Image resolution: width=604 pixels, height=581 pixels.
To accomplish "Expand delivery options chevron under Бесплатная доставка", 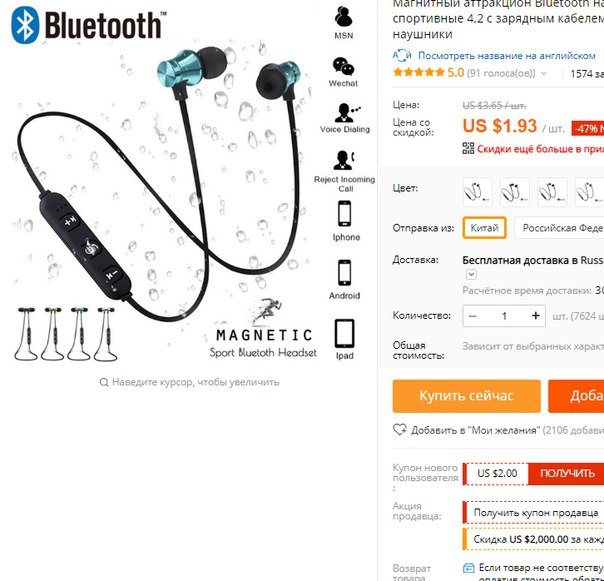I will click(471, 274).
